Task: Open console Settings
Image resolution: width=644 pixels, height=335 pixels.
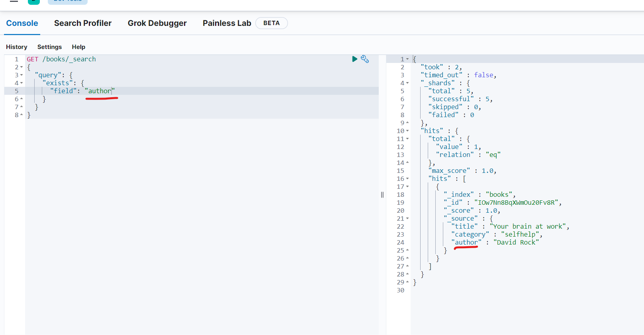Action: point(50,47)
